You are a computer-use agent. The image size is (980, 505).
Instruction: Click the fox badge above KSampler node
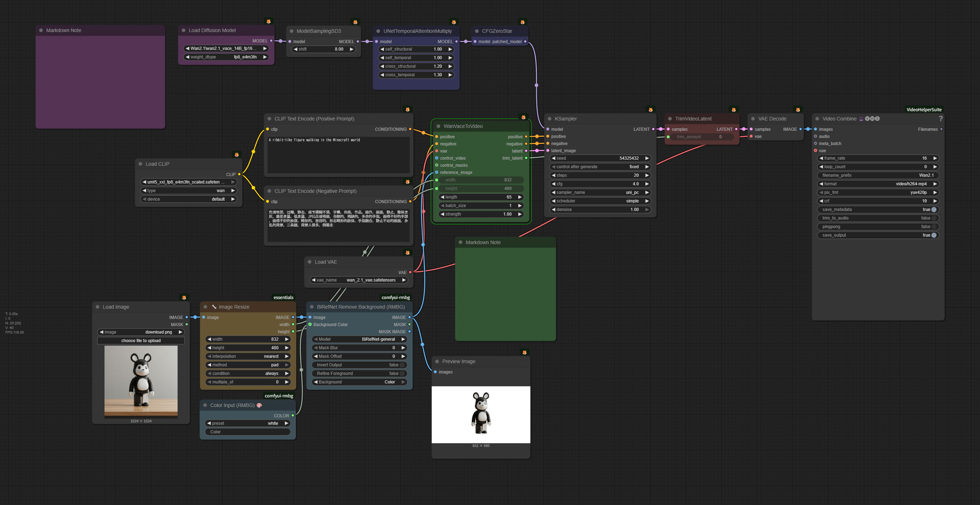coord(651,109)
